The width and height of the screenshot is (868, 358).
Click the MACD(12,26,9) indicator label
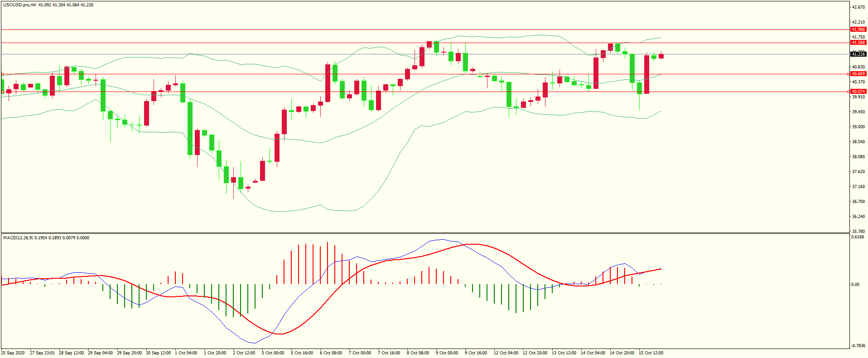(x=18, y=238)
